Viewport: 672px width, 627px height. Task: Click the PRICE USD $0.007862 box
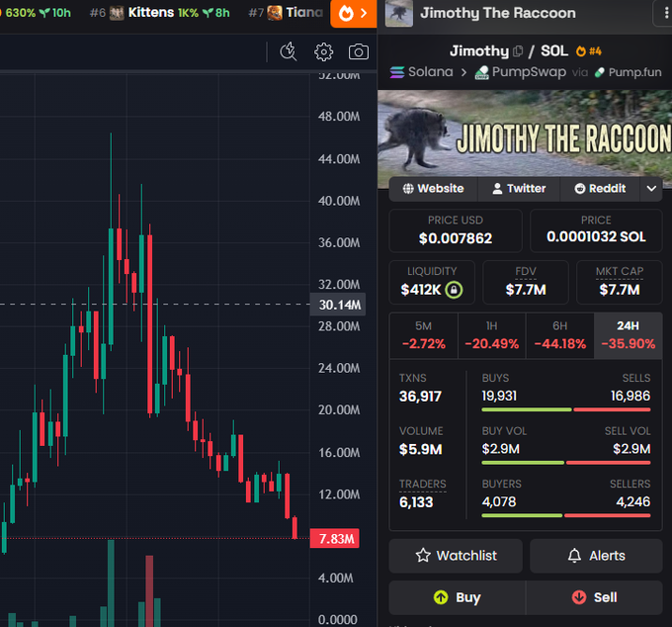pos(456,230)
